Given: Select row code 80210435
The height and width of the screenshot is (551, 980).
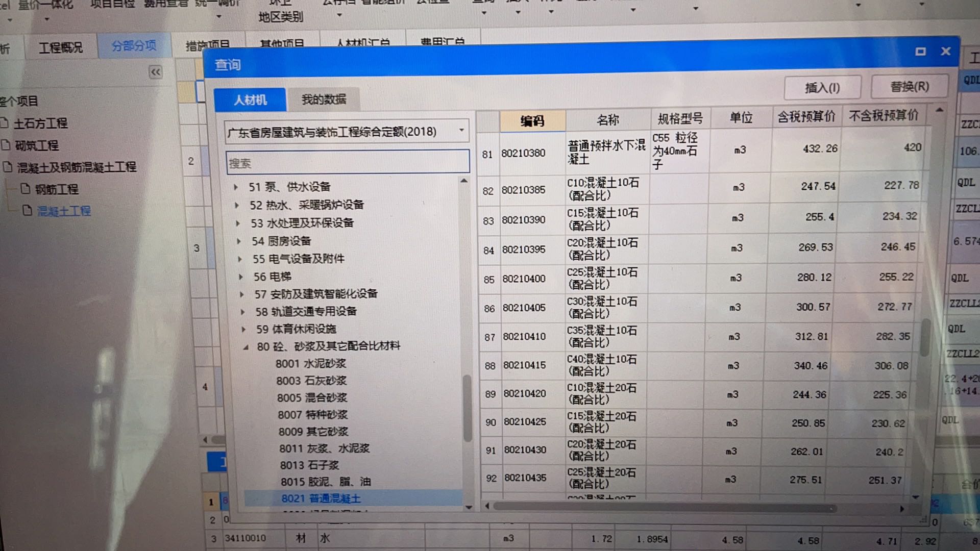Looking at the screenshot, I should pyautogui.click(x=526, y=478).
